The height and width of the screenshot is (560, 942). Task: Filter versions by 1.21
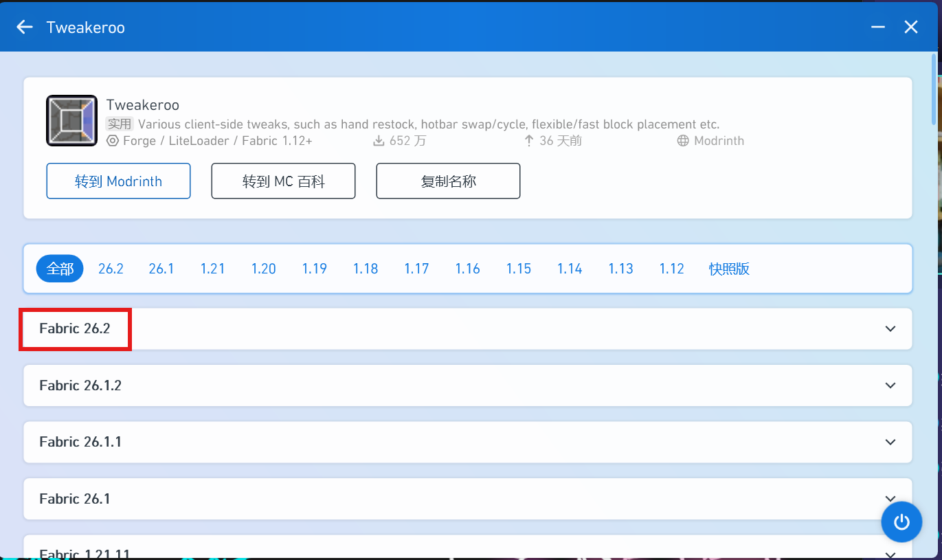(213, 269)
